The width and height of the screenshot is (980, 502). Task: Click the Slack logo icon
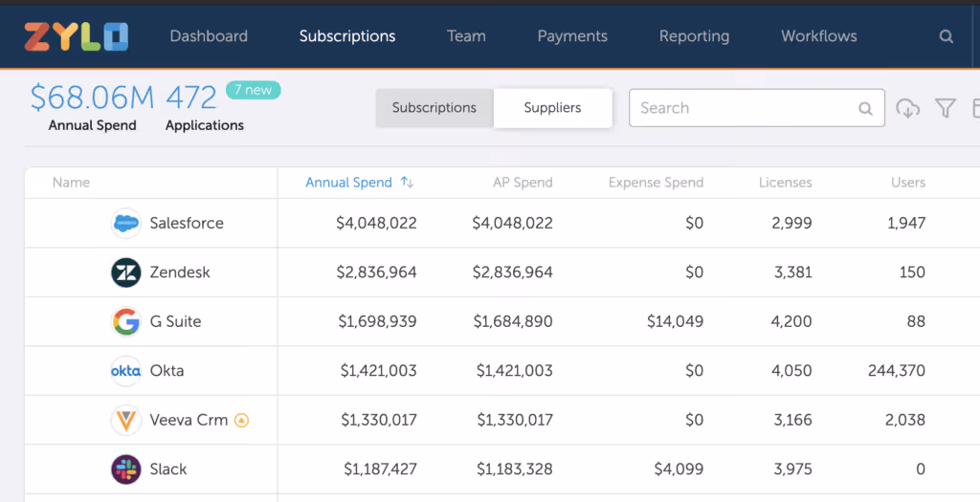click(x=125, y=469)
